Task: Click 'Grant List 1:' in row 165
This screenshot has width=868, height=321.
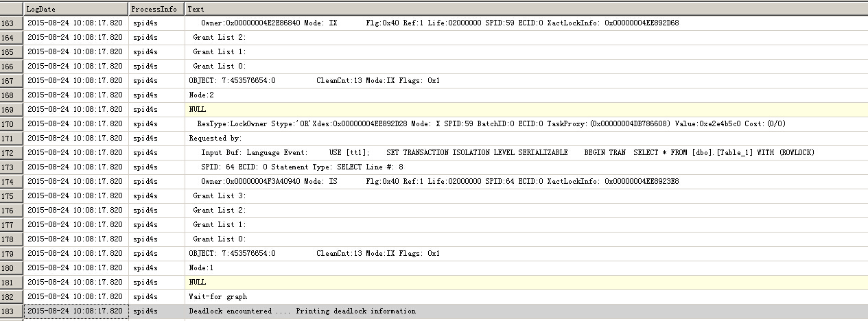Action: point(526,51)
